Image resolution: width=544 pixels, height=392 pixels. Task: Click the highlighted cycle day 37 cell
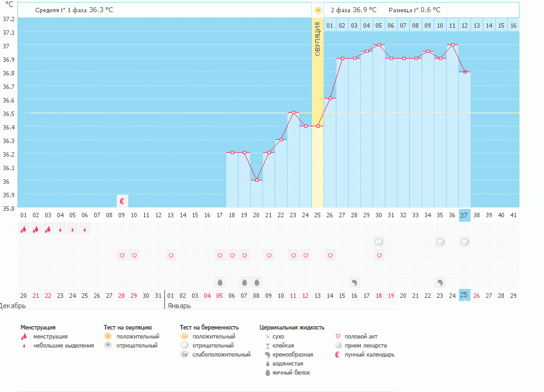(465, 215)
